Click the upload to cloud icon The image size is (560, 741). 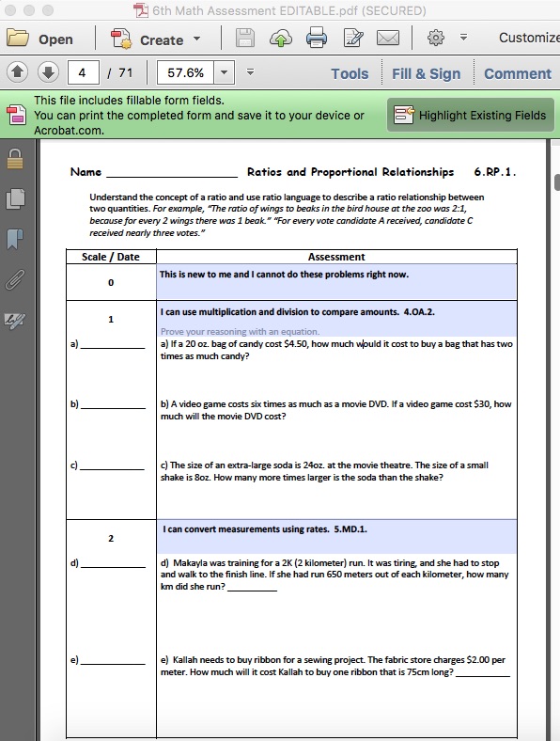281,39
